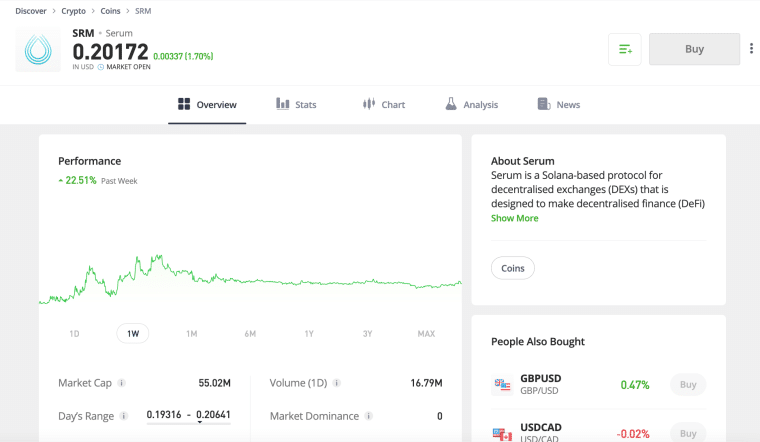
Task: Click the 0.20172 price value
Action: pos(110,52)
